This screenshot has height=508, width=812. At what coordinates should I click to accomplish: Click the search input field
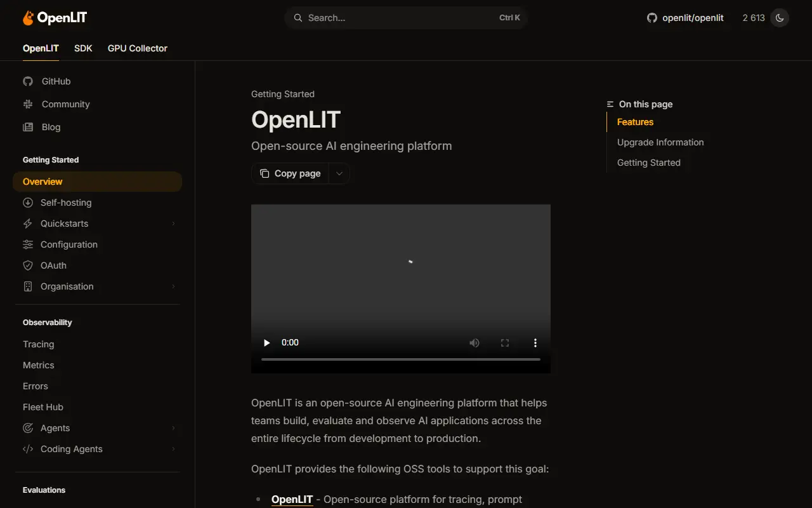406,18
